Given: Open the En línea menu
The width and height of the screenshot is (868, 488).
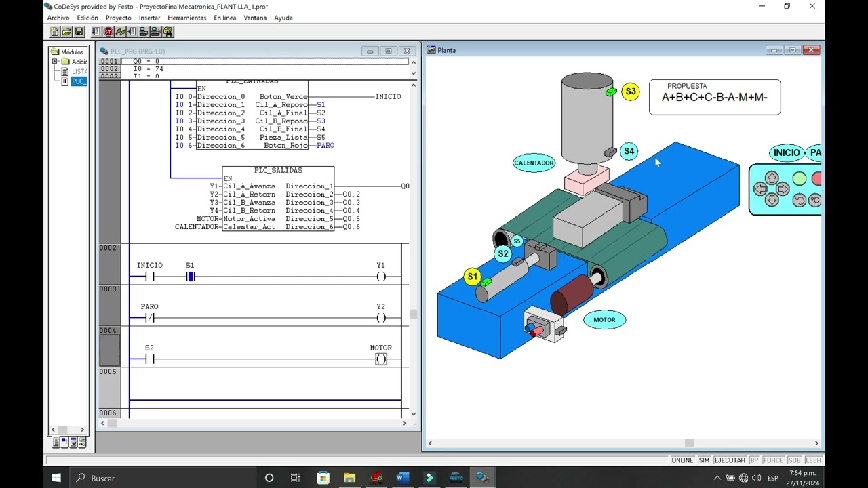Looking at the screenshot, I should click(224, 18).
